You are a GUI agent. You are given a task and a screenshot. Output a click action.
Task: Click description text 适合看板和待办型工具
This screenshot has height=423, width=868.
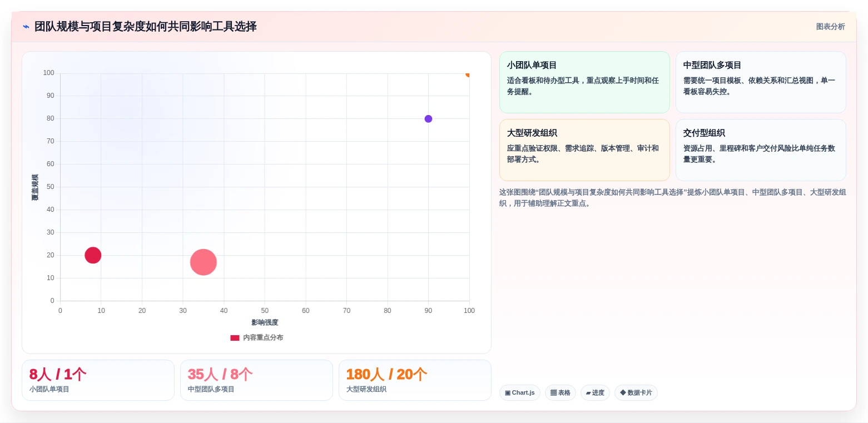(583, 86)
